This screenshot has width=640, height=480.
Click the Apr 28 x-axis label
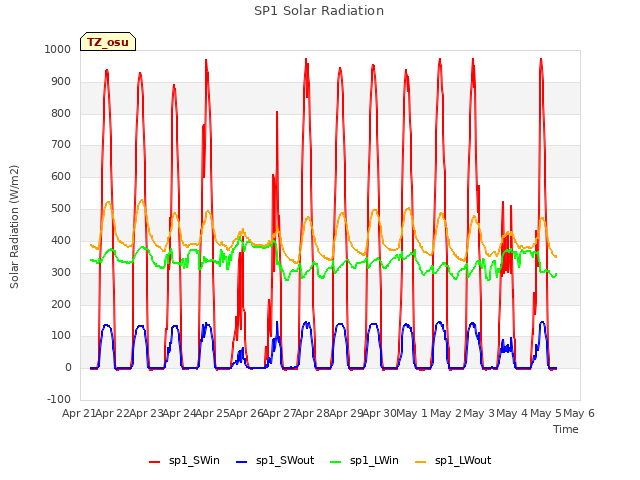pyautogui.click(x=312, y=413)
